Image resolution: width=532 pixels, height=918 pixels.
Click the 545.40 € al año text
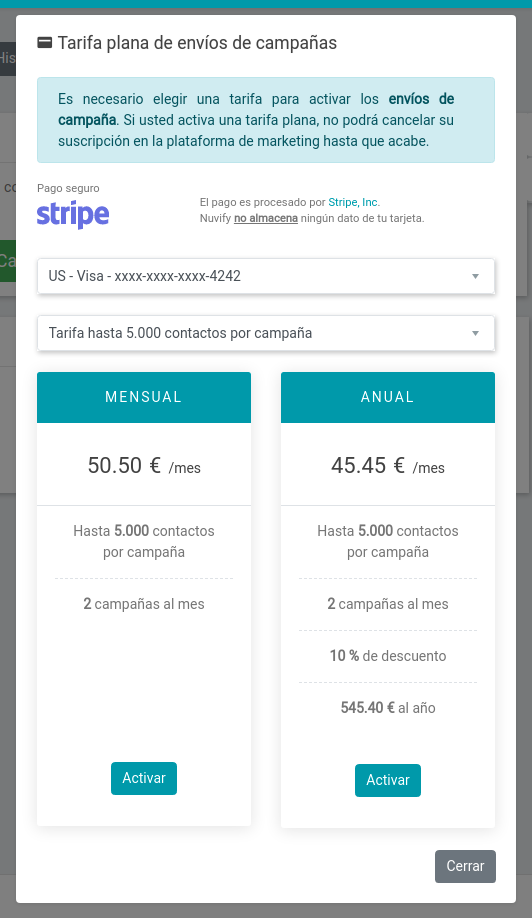(x=387, y=708)
